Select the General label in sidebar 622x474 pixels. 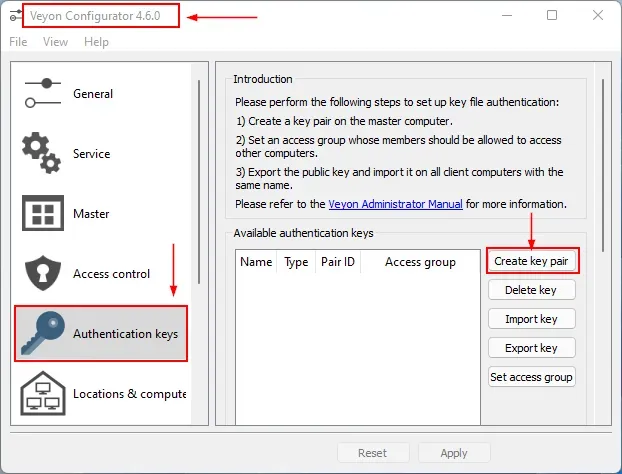[93, 94]
